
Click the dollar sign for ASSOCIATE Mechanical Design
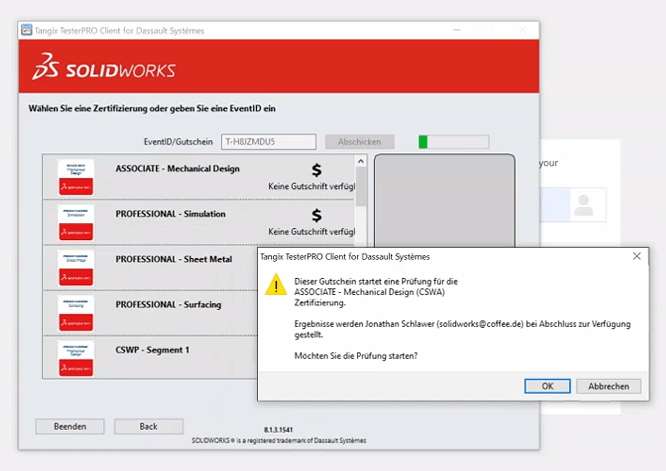click(316, 170)
